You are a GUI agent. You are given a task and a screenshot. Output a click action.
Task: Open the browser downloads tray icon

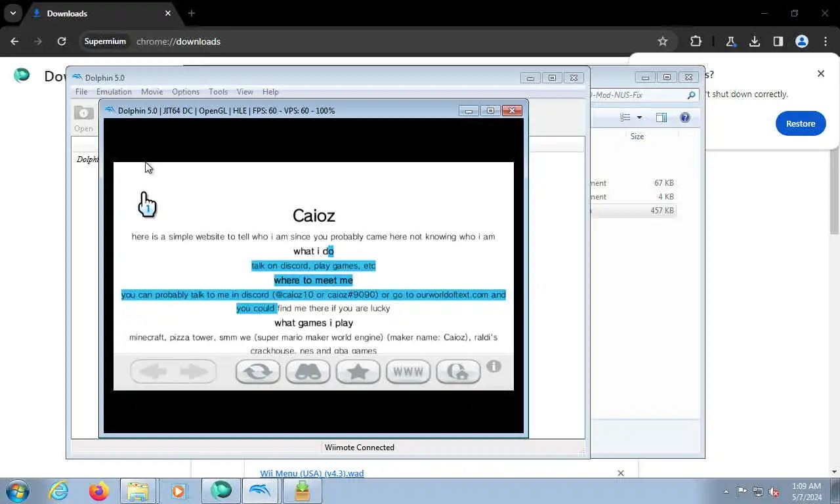[x=755, y=41]
